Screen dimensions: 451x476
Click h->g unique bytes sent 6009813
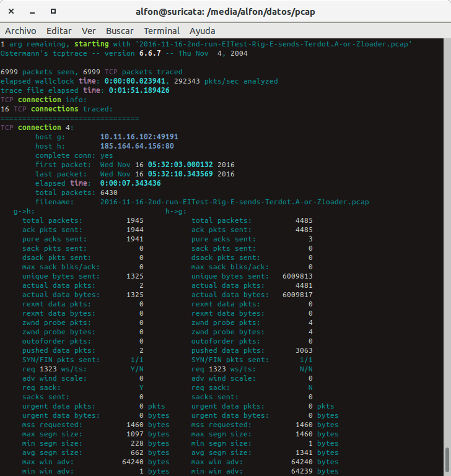click(297, 276)
